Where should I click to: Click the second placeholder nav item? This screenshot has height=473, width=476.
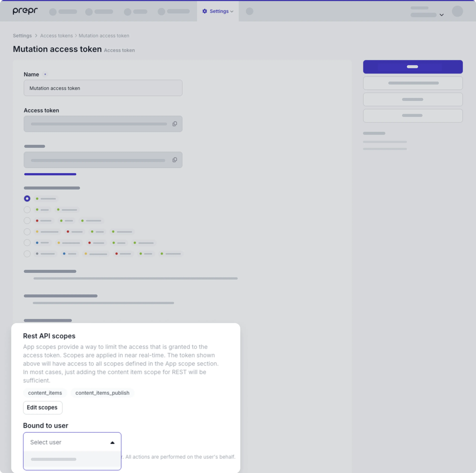click(x=99, y=12)
